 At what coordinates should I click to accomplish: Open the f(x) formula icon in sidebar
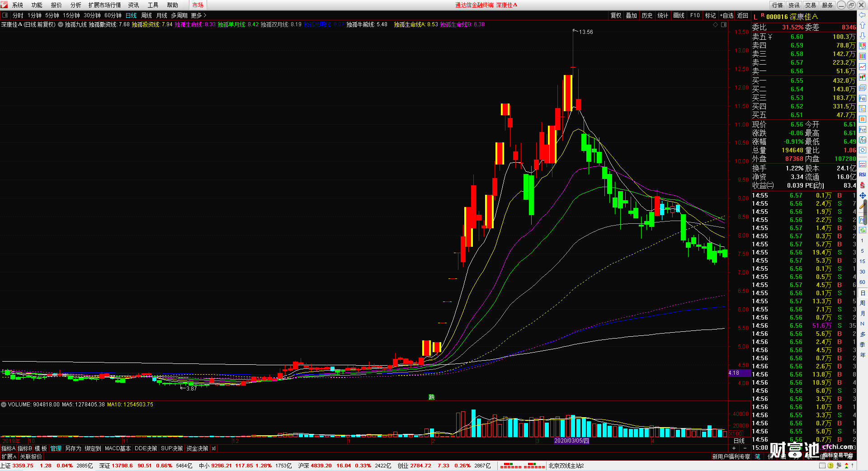click(863, 140)
